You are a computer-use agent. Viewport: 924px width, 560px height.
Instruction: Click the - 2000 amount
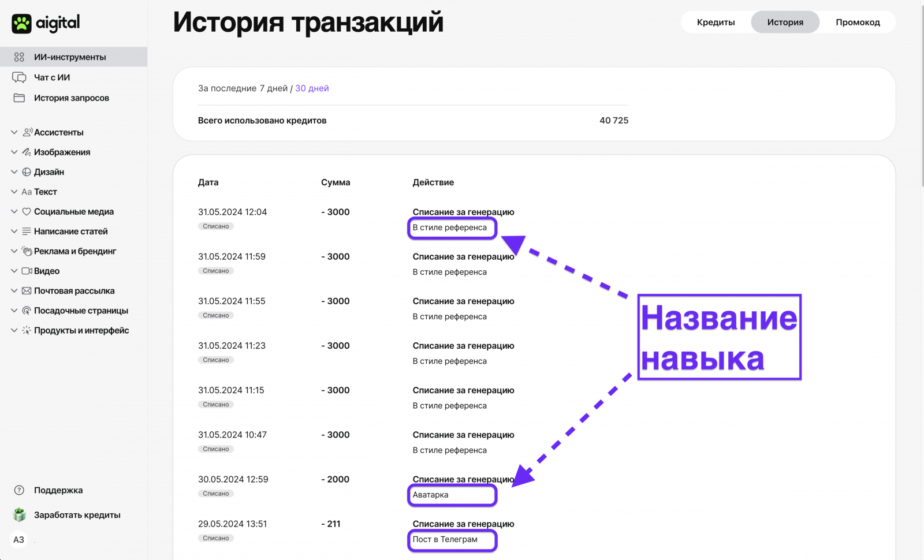[336, 479]
